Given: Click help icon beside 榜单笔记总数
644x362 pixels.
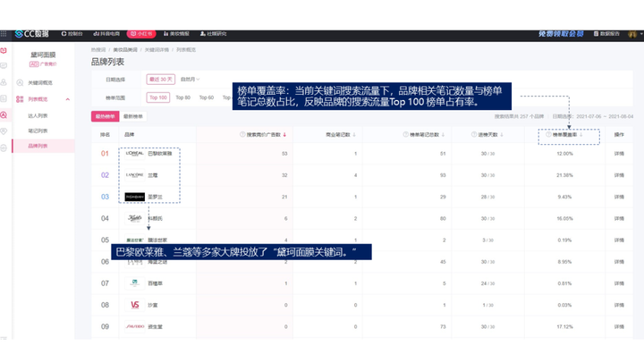Looking at the screenshot, I should (406, 135).
